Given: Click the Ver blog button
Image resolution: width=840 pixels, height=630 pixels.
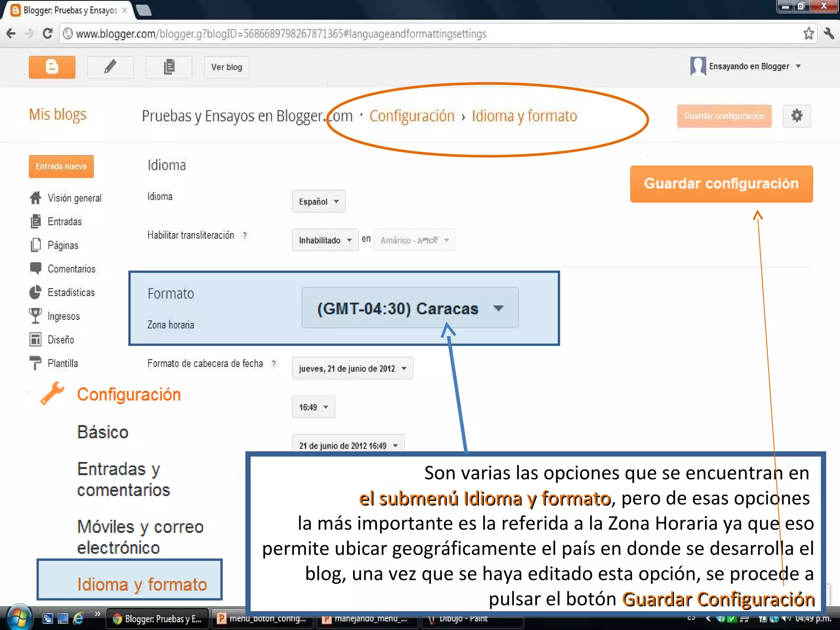Looking at the screenshot, I should click(x=227, y=67).
